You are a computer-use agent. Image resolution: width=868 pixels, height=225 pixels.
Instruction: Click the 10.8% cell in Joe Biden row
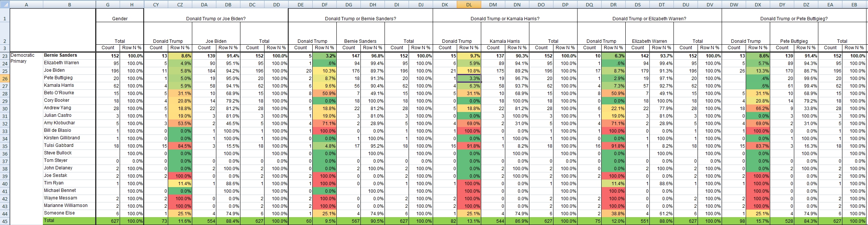(x=469, y=71)
